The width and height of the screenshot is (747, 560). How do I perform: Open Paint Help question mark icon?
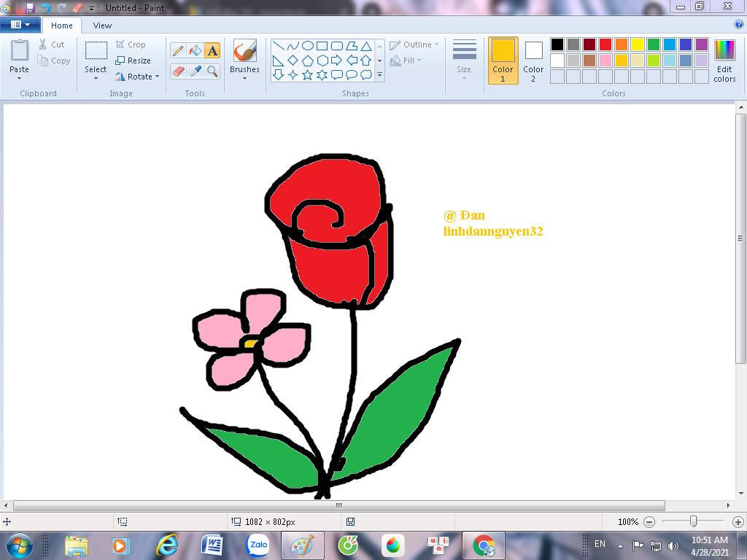(739, 25)
